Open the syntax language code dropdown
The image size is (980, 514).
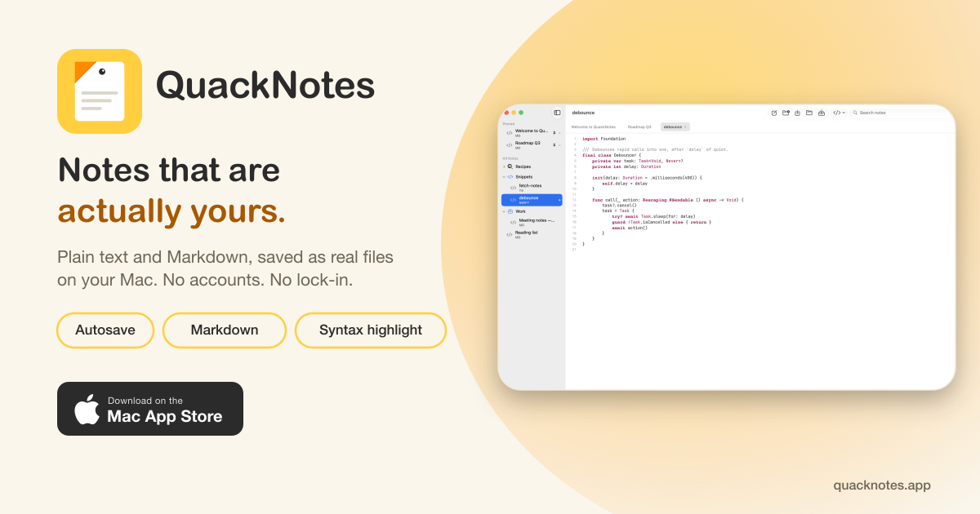(839, 113)
